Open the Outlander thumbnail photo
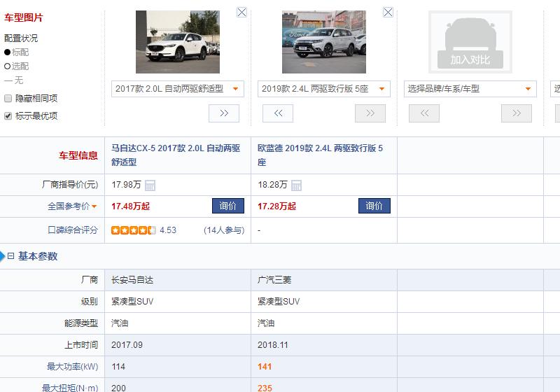The height and width of the screenshot is (392, 560). point(324,42)
